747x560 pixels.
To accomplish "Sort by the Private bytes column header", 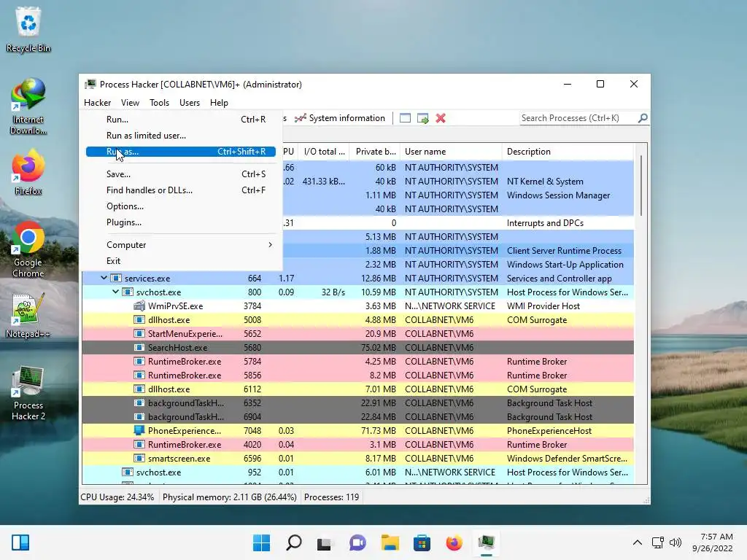I will (x=374, y=152).
